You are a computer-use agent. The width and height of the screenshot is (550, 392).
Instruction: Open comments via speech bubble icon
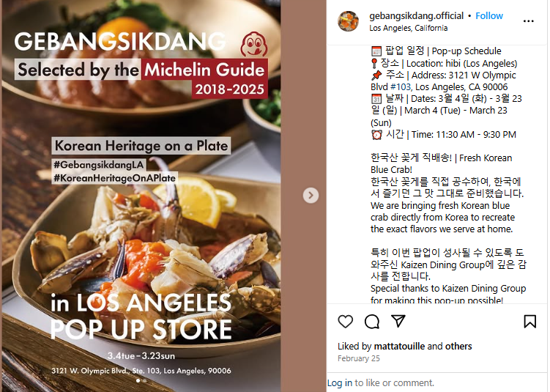click(x=372, y=322)
